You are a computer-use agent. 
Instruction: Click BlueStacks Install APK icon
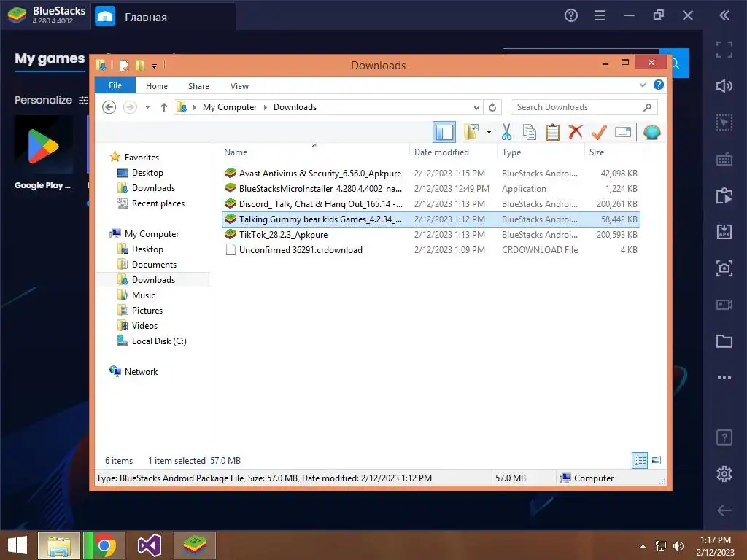coord(724,232)
